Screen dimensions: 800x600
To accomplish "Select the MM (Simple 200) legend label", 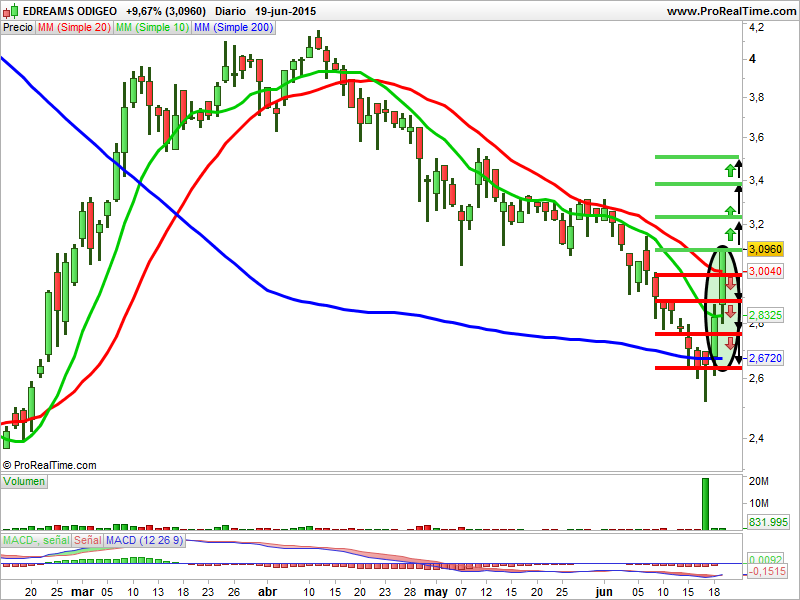I will click(234, 28).
